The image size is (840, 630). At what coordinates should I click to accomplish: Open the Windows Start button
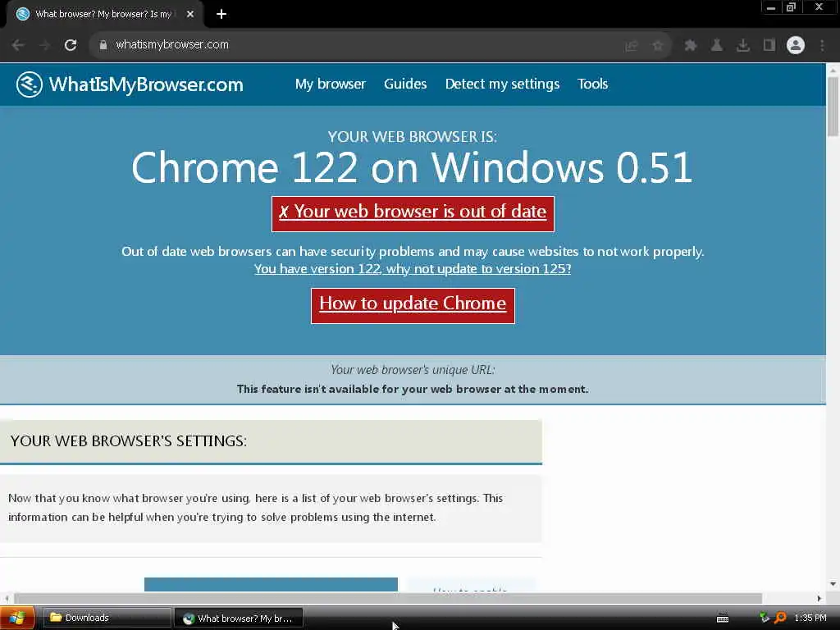17,619
